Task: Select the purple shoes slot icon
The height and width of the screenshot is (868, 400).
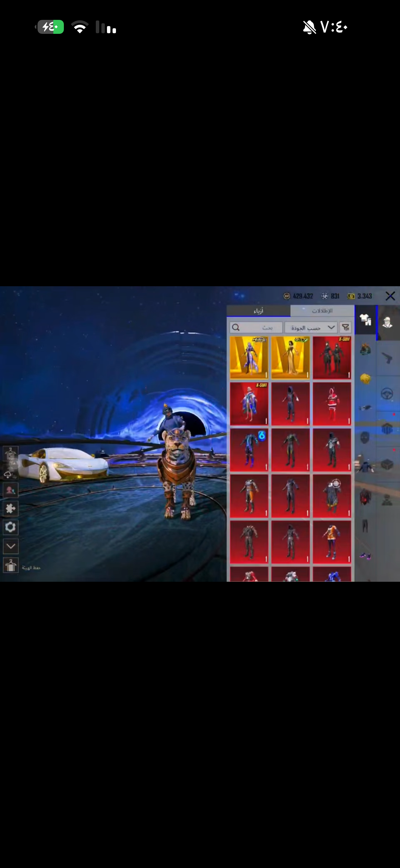Action: (365, 555)
